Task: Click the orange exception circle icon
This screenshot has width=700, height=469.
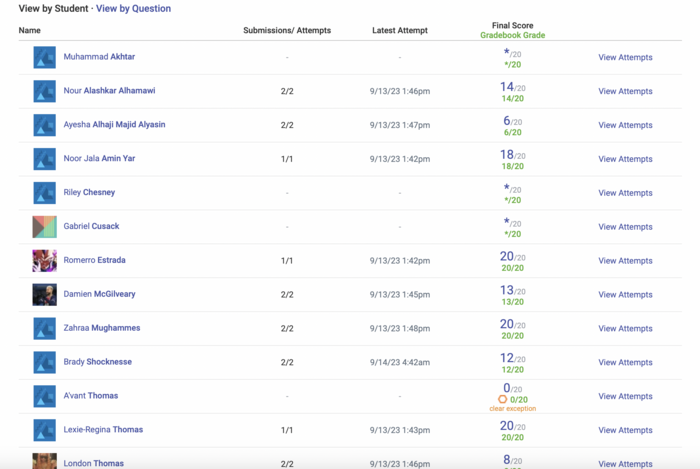Action: 502,399
